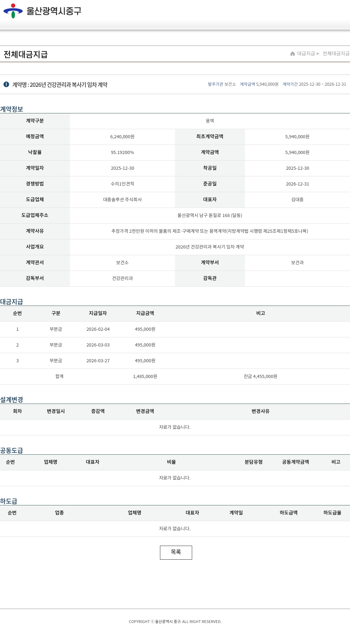
Task: Click the 하도급율 column header
Action: point(332,513)
